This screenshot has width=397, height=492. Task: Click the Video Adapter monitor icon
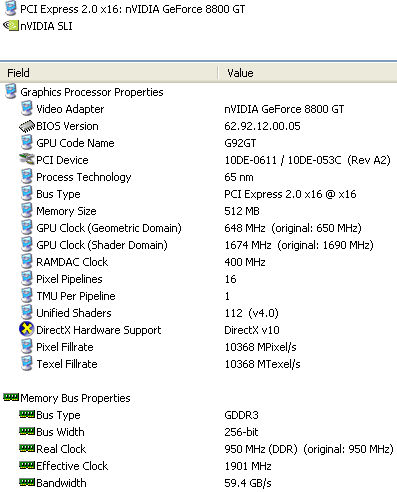coord(27,109)
